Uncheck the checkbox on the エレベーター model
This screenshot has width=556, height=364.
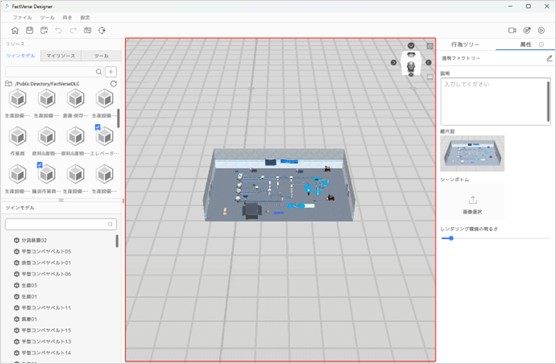tap(98, 127)
